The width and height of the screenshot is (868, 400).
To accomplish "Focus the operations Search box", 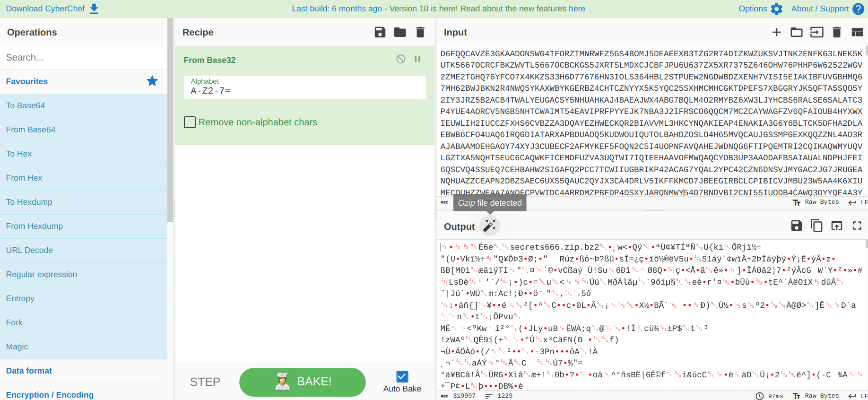I will (84, 58).
